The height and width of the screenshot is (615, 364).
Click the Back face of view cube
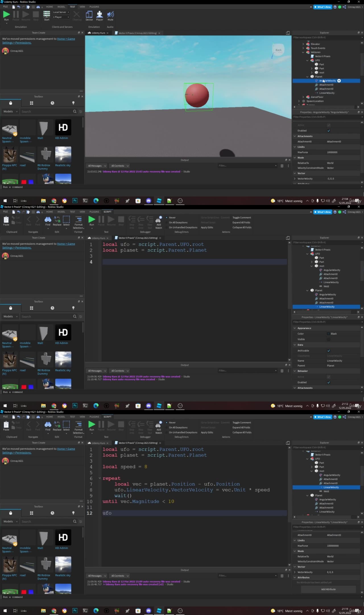pyautogui.click(x=278, y=50)
